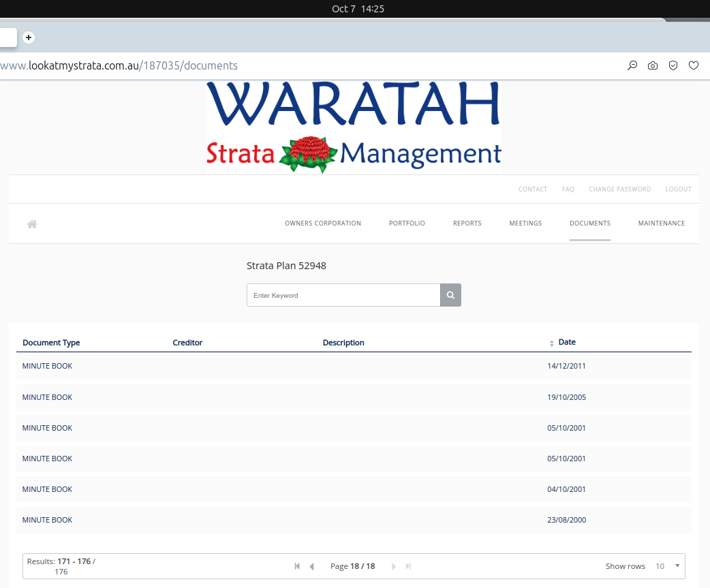Click the browser address bar URL
Image resolution: width=710 pixels, height=588 pixels.
119,65
